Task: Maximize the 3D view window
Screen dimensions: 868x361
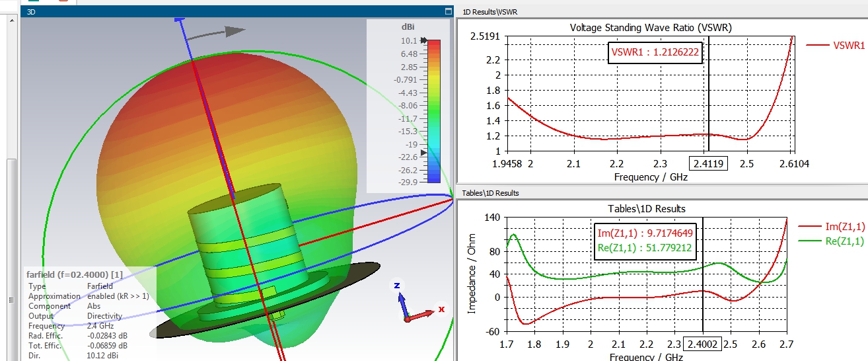Action: click(449, 11)
